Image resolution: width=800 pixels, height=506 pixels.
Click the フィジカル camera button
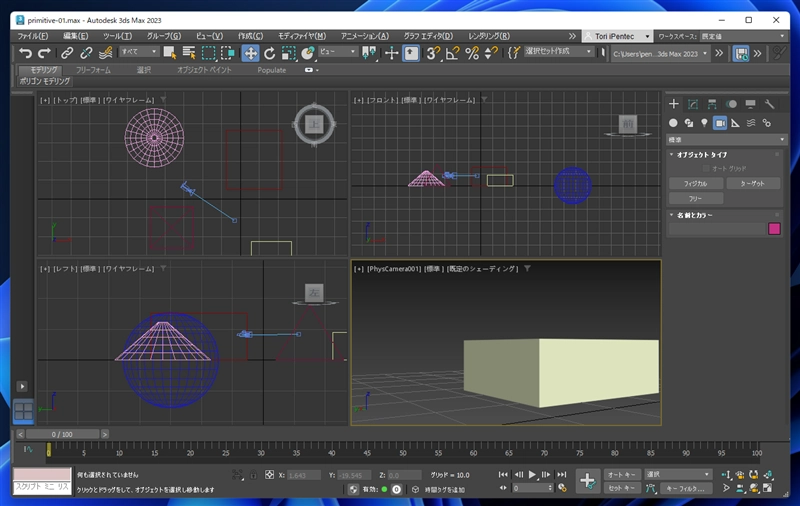695,184
